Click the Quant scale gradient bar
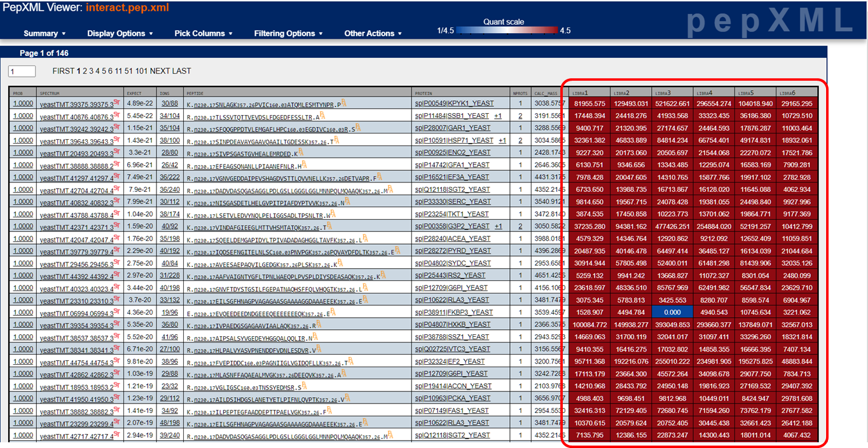868x448 pixels. (507, 30)
